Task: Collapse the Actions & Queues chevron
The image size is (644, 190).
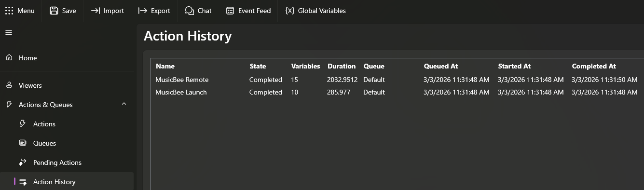Action: click(124, 104)
